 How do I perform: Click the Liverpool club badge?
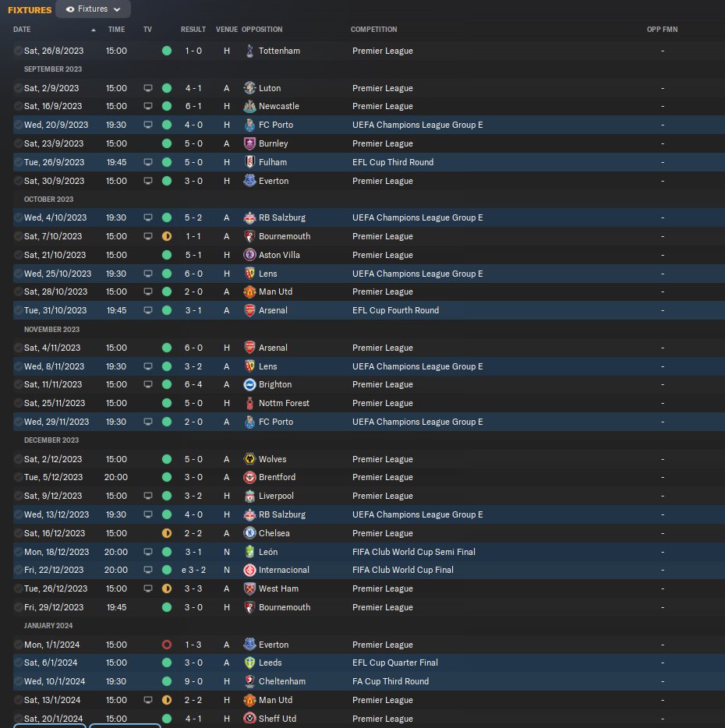(249, 496)
